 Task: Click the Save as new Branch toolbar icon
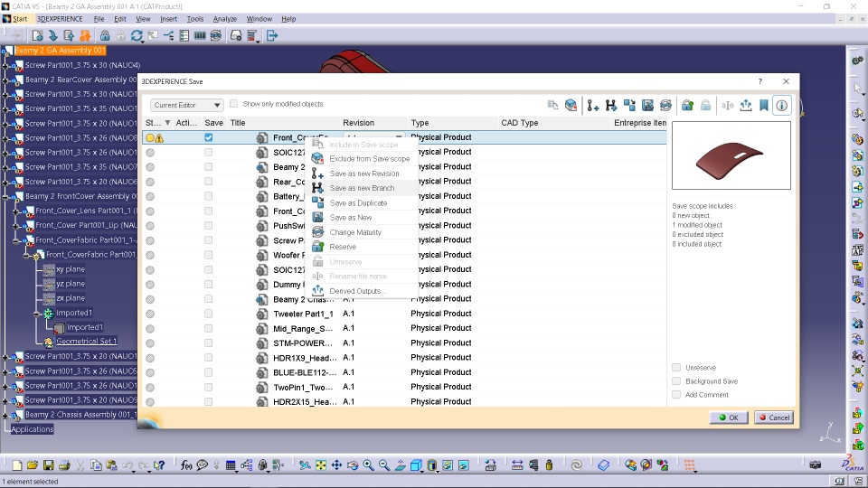coord(611,105)
